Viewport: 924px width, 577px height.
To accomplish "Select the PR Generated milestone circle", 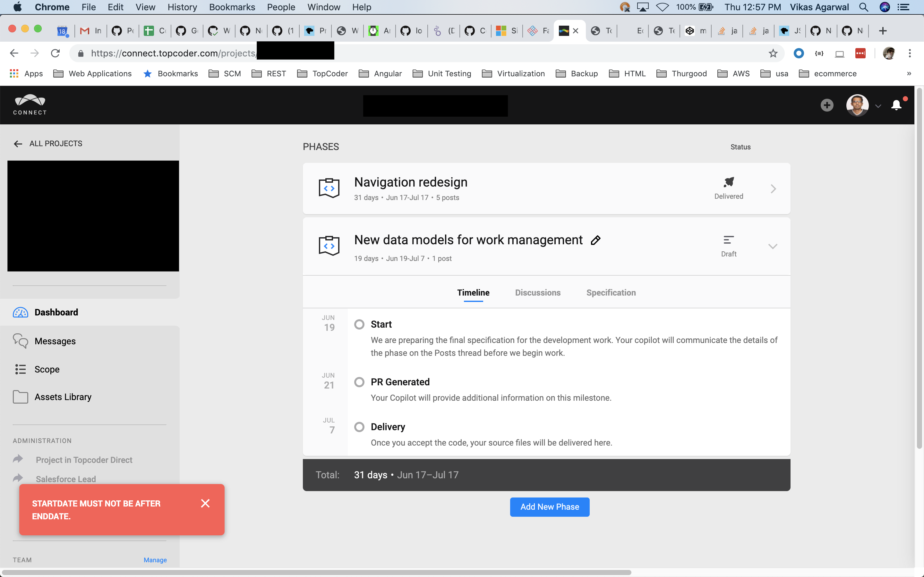I will [x=359, y=381].
